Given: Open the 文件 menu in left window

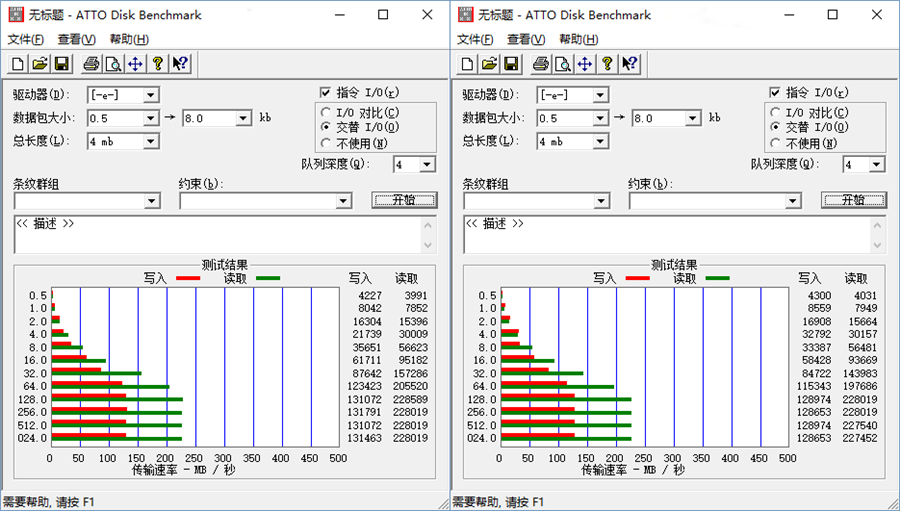Looking at the screenshot, I should tap(26, 39).
